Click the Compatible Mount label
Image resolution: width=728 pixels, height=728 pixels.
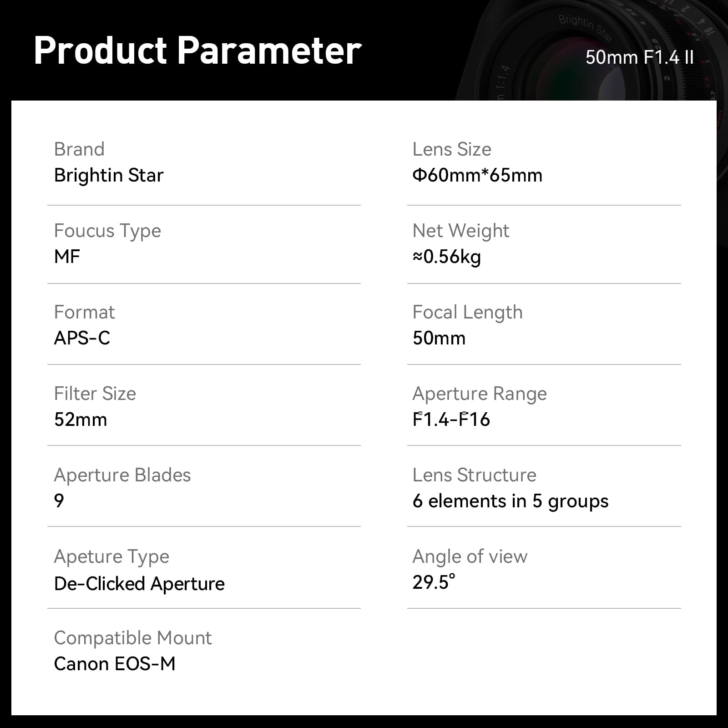coord(133,638)
